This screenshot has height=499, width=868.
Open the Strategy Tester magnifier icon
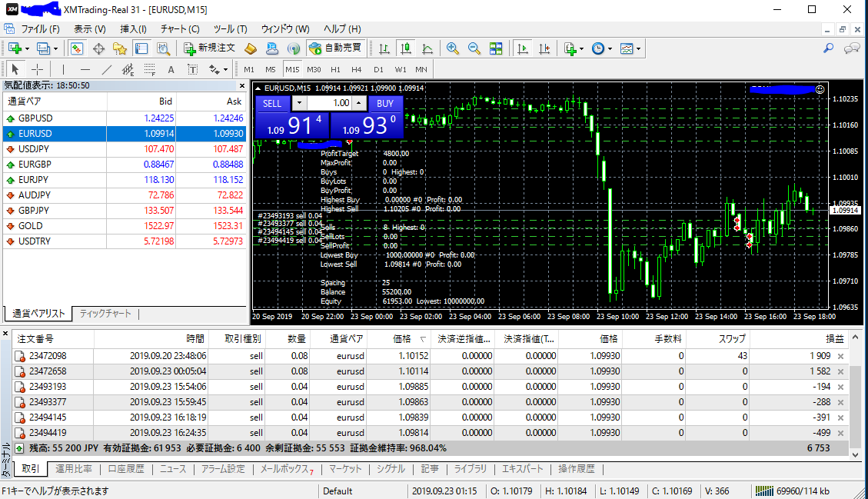coord(163,48)
